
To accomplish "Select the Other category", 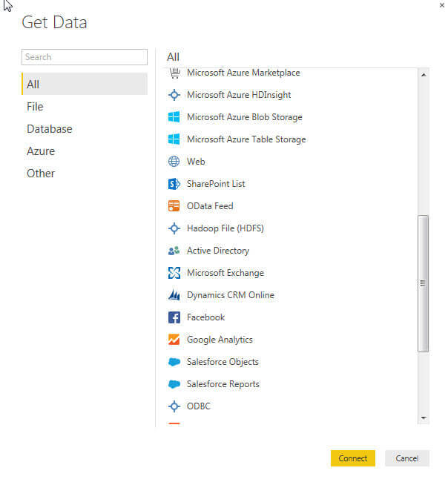I will (x=41, y=174).
